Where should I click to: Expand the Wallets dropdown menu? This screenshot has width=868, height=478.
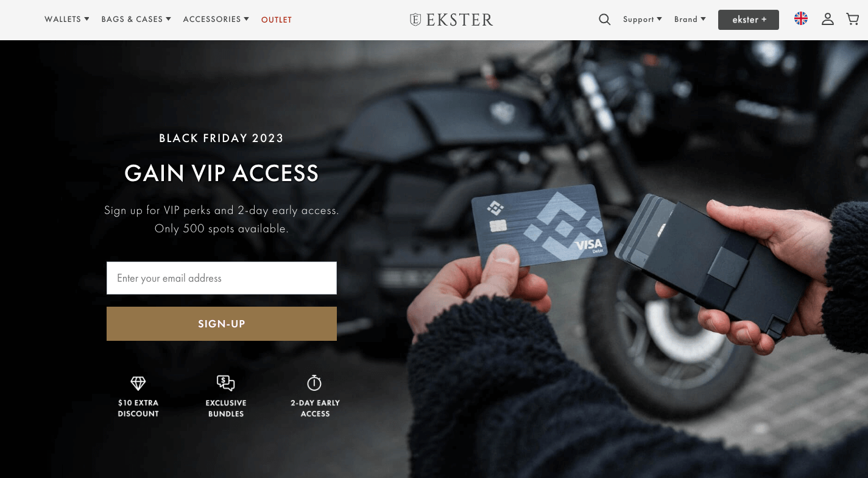(67, 20)
